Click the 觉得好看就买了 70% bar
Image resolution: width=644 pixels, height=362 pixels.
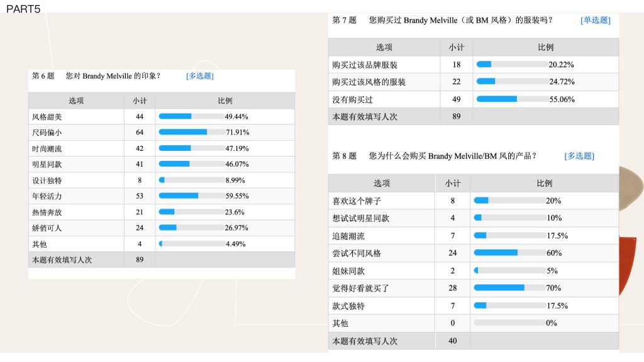point(509,288)
